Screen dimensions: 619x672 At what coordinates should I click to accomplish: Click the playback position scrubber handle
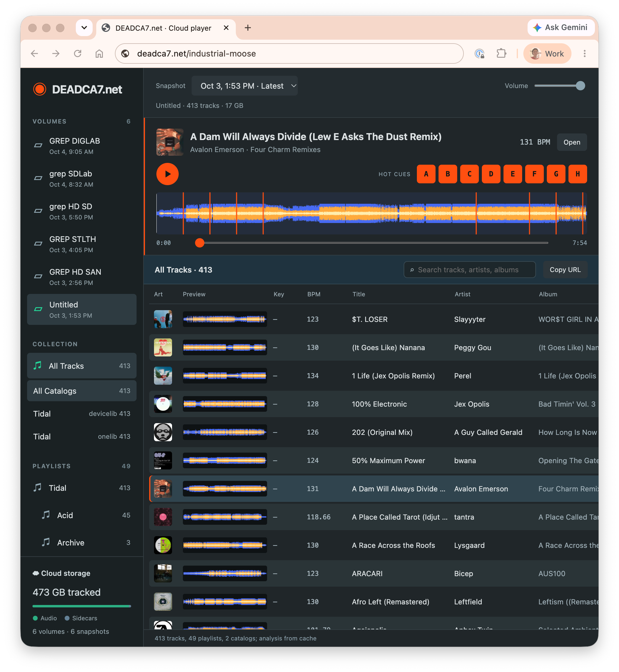click(x=200, y=243)
